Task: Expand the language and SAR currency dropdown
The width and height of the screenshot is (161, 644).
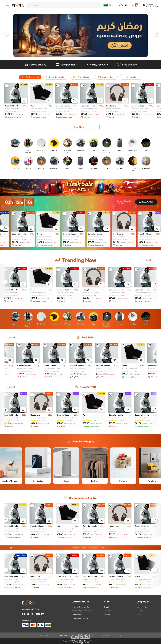Action: [109, 5]
